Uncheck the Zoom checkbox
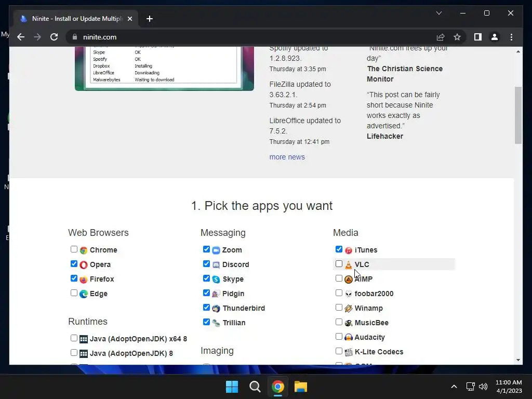The image size is (532, 399). 206,249
